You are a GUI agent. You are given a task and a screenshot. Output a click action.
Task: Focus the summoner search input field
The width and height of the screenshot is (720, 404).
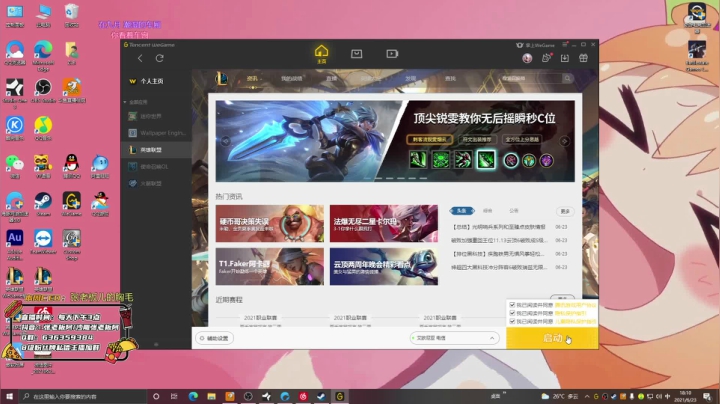coord(530,79)
